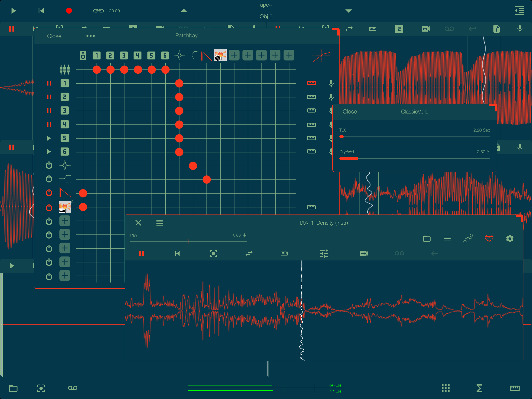Screen dimensions: 532x399
Task: Click the connected nodes icon in iDensity panel
Action: click(468, 238)
